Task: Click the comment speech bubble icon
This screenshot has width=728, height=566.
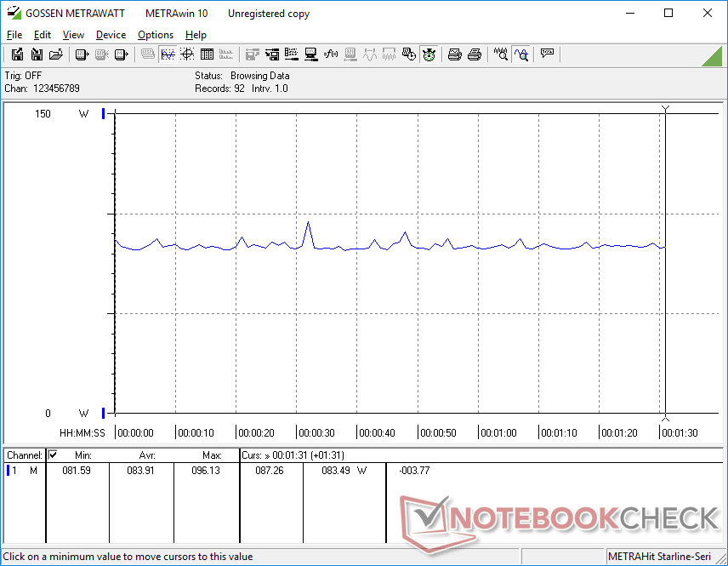Action: [547, 54]
